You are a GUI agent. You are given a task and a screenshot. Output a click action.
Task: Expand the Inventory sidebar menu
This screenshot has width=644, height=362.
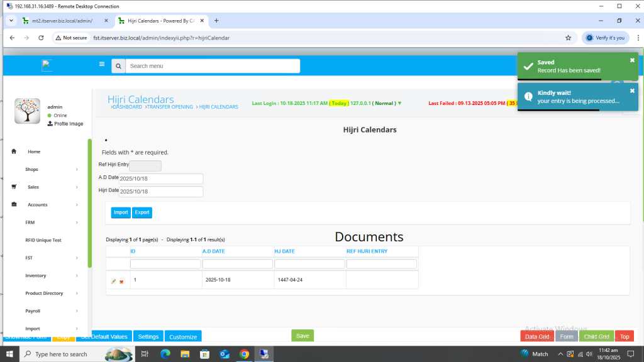pyautogui.click(x=50, y=275)
